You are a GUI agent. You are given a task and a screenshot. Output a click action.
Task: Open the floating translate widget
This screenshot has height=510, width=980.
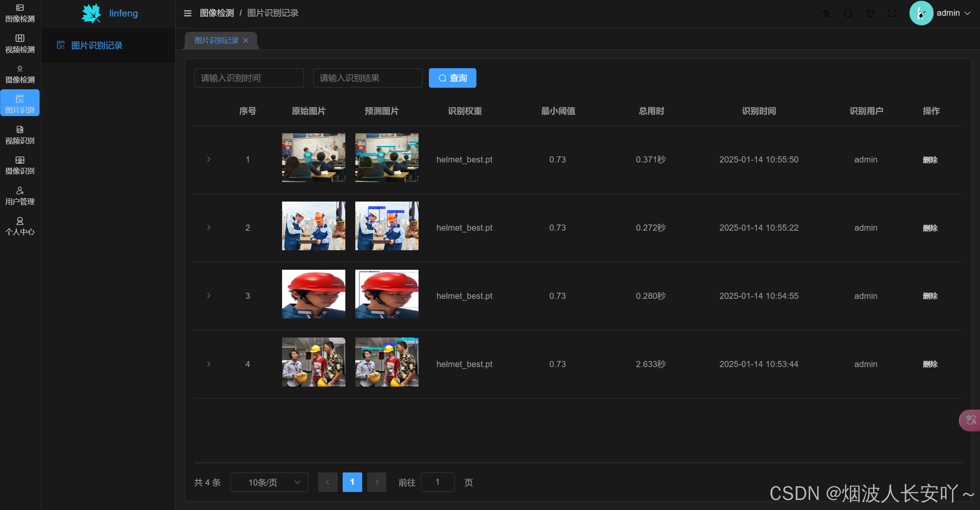[x=970, y=420]
